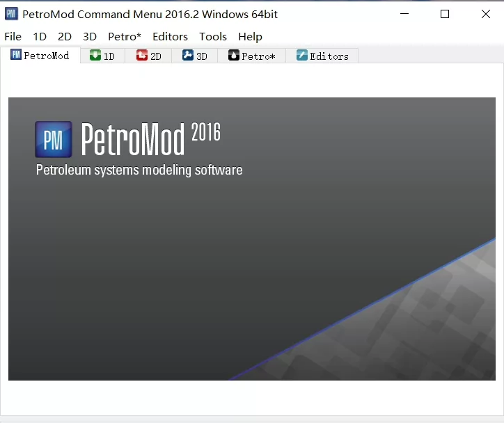
Task: Minimize the PetroMod Command Menu window
Action: 404,14
